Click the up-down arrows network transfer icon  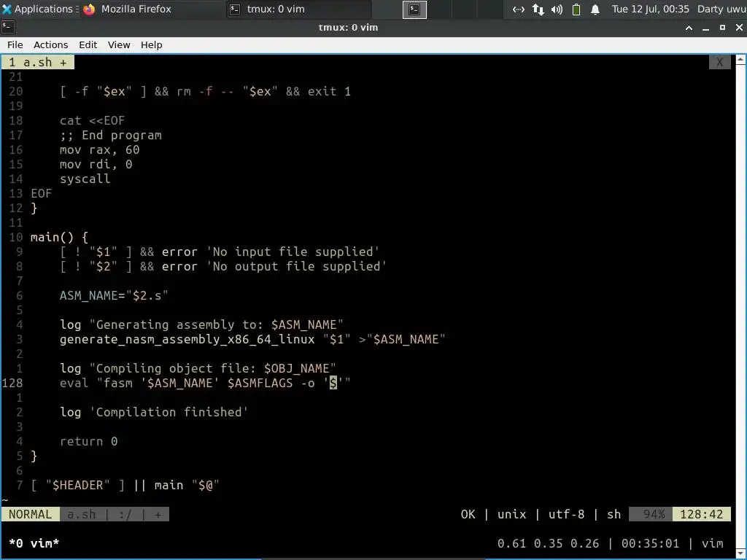coord(538,9)
